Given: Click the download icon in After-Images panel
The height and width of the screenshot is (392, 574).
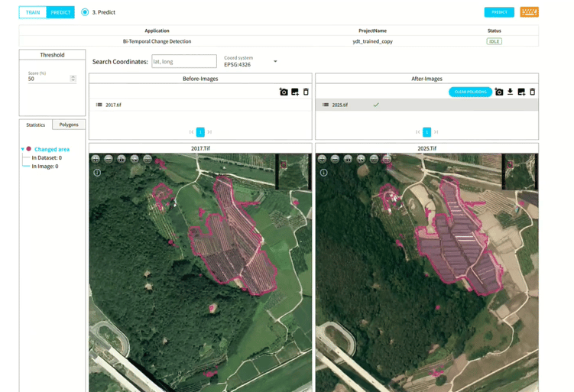Looking at the screenshot, I should tap(510, 92).
